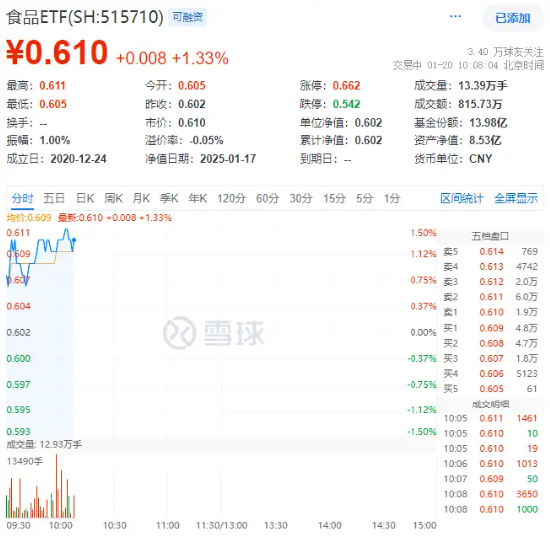This screenshot has height=537, width=550.
Task: Click the 涨停 value 0.662
Action: 346,86
